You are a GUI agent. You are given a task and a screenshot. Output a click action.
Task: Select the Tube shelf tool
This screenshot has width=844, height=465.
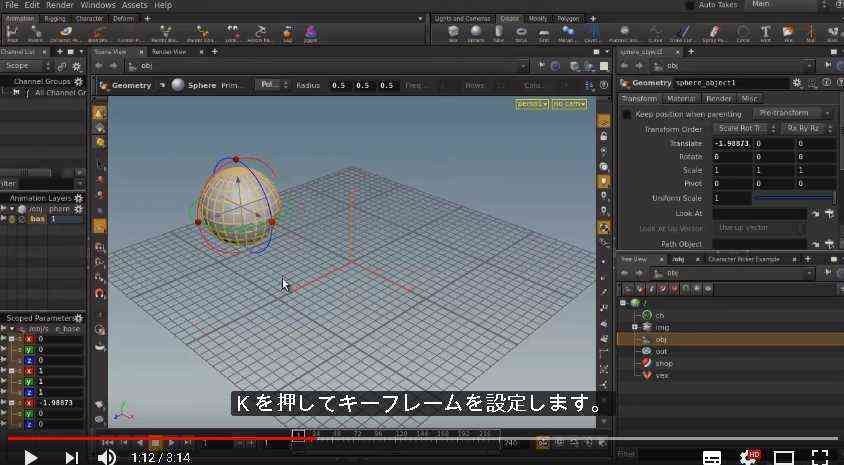(498, 33)
